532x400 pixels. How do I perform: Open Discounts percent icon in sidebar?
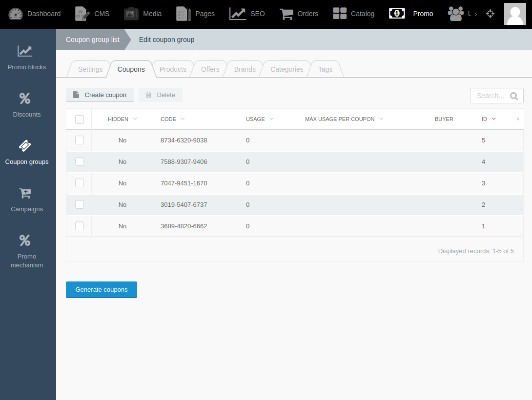coord(25,99)
